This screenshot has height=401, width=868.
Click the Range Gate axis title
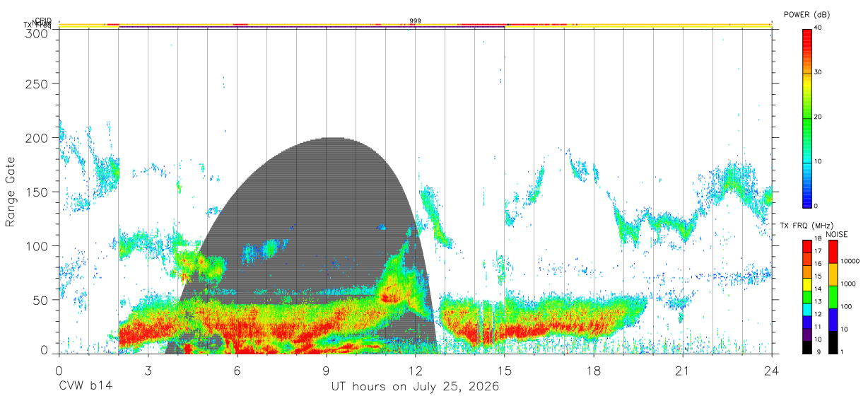(x=11, y=192)
